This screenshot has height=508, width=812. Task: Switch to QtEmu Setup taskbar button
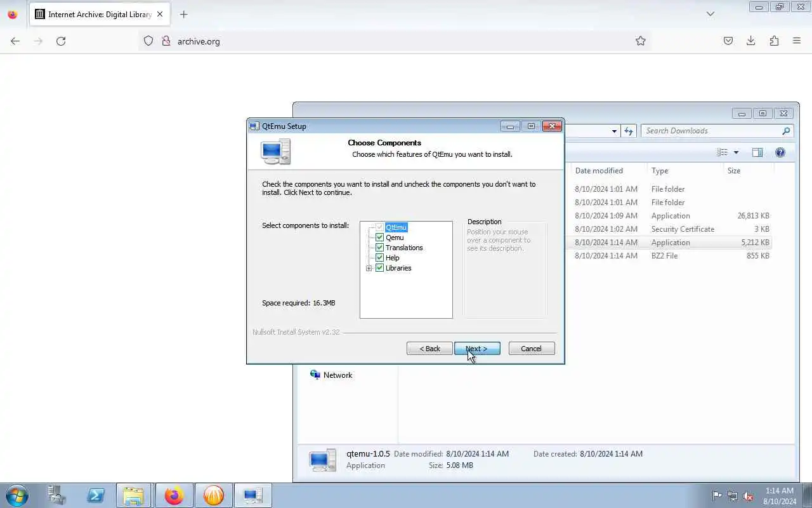(x=253, y=495)
